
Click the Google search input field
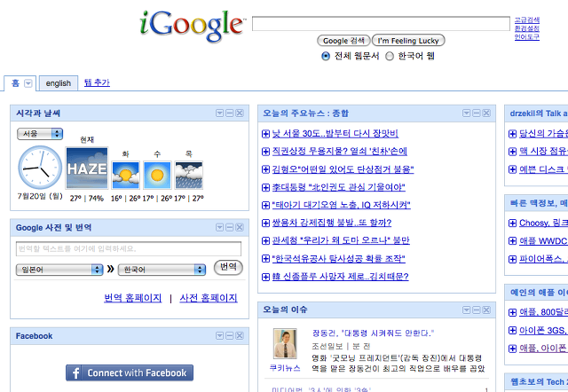coord(381,24)
